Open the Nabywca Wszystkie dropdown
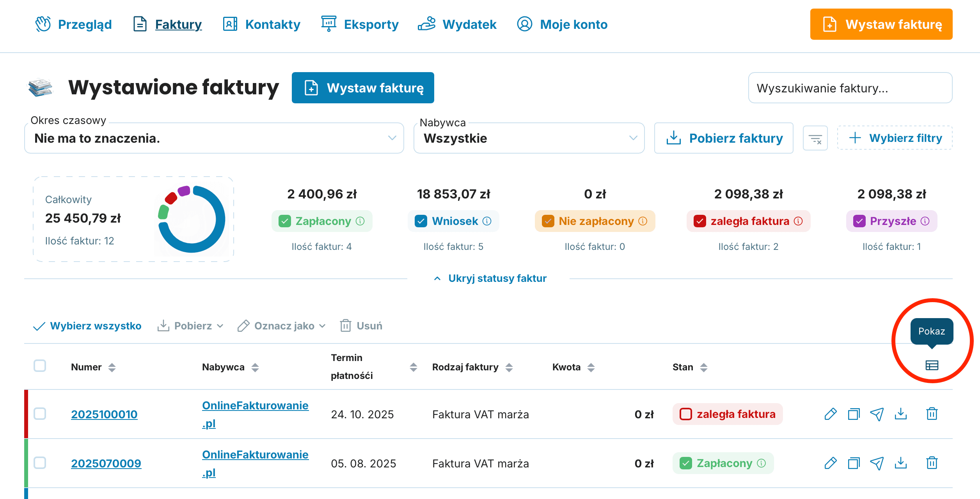 pos(529,138)
